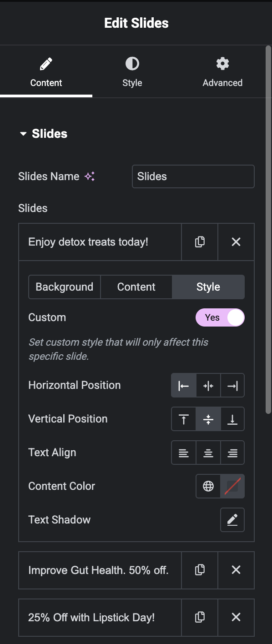The image size is (272, 644).
Task: Set horizontal position to center
Action: click(x=208, y=386)
